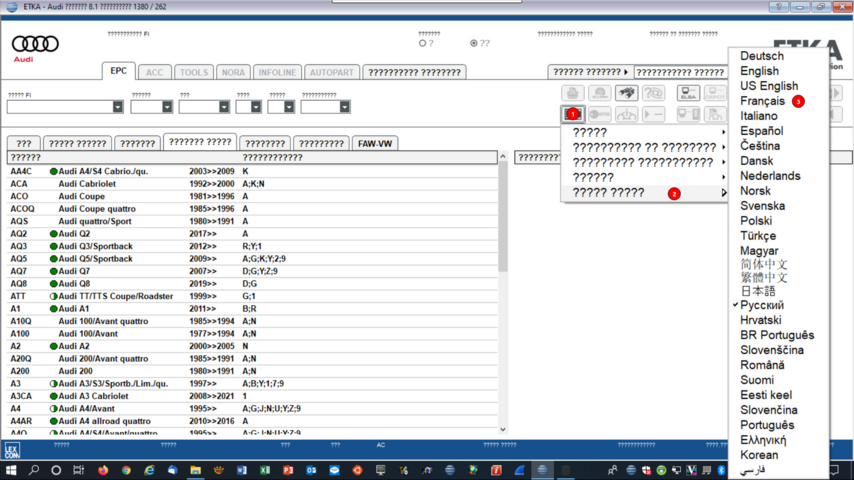The height and width of the screenshot is (480, 854).
Task: Choose Korean from the language menu
Action: pos(759,455)
